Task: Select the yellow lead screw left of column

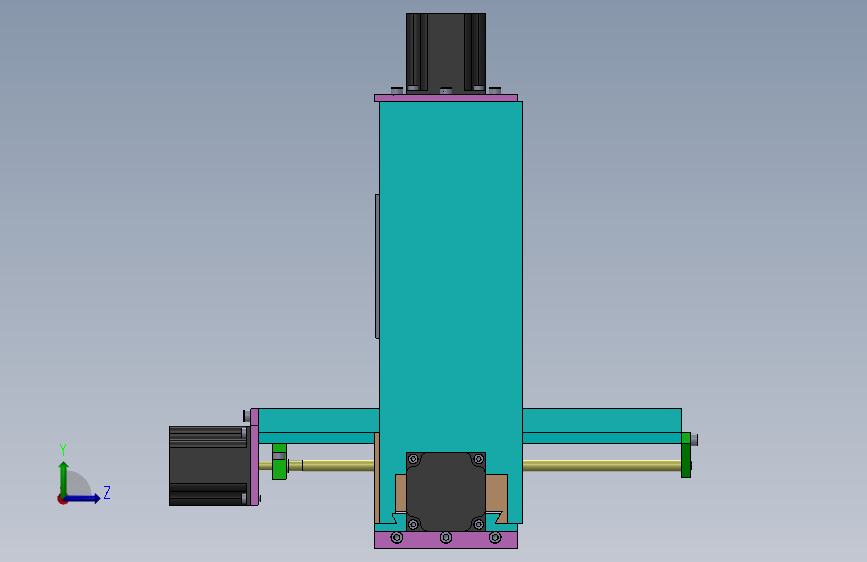Action: coord(338,465)
